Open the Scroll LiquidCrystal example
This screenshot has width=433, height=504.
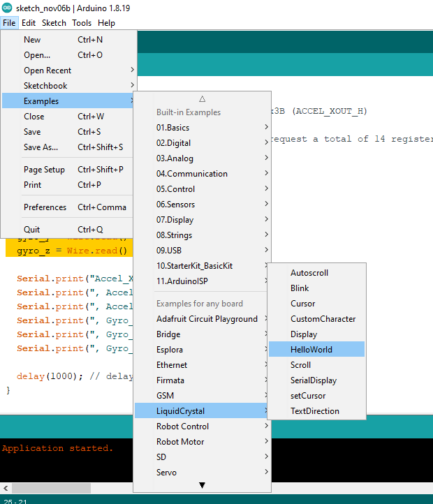316,365
